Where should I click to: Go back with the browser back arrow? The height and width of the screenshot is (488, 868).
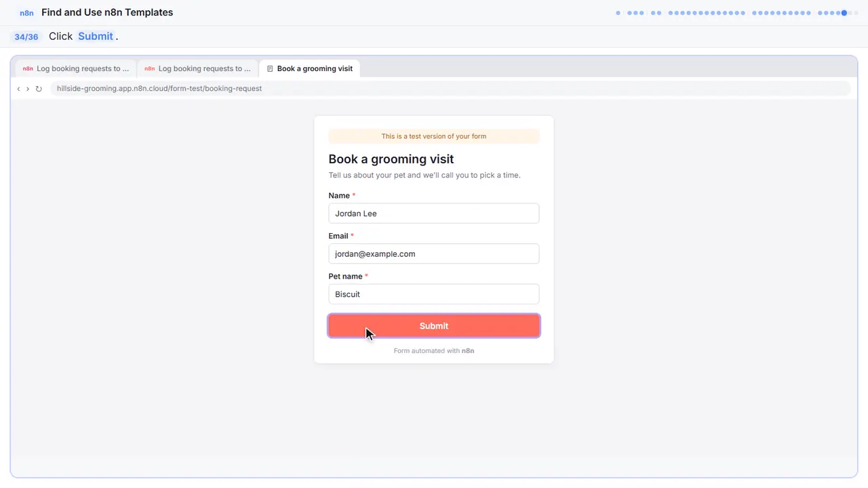coord(18,89)
